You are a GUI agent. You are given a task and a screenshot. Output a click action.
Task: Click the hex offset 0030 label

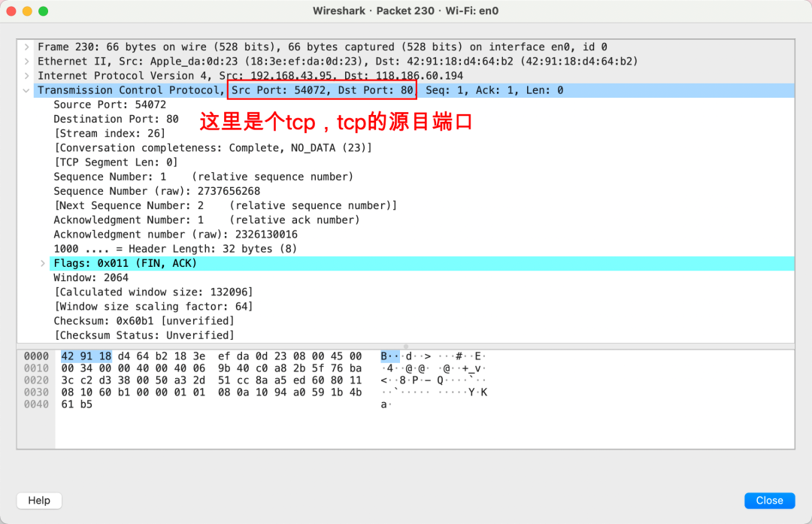pyautogui.click(x=36, y=392)
